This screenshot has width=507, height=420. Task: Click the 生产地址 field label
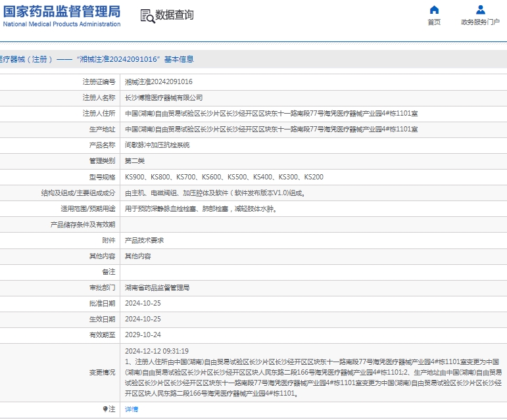102,129
